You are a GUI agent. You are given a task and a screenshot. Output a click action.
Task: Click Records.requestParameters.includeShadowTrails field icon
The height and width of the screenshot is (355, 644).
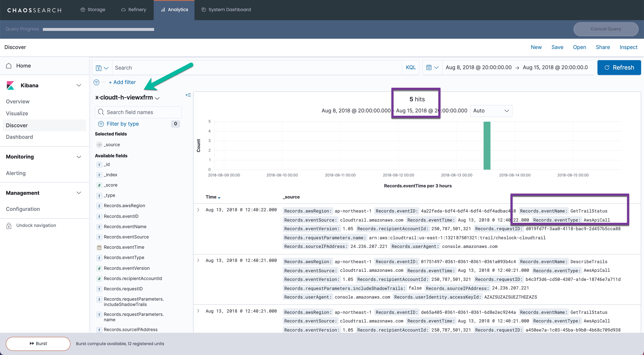pos(99,299)
